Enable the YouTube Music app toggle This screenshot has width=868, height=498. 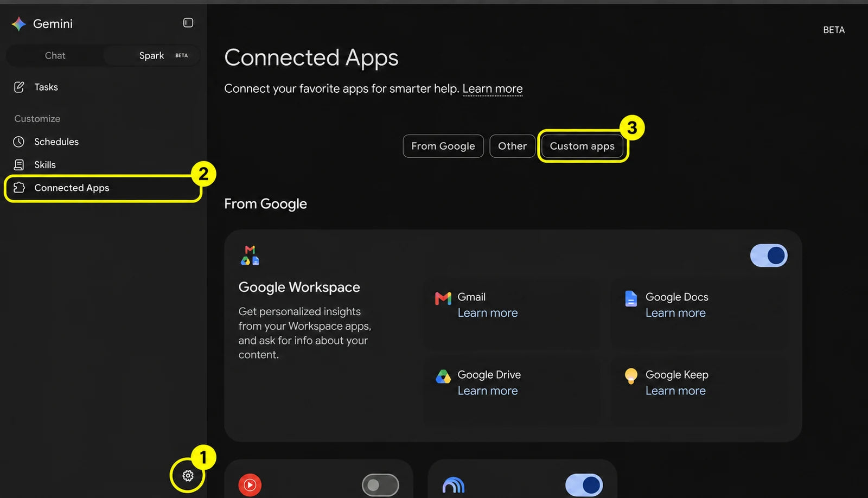coord(381,485)
